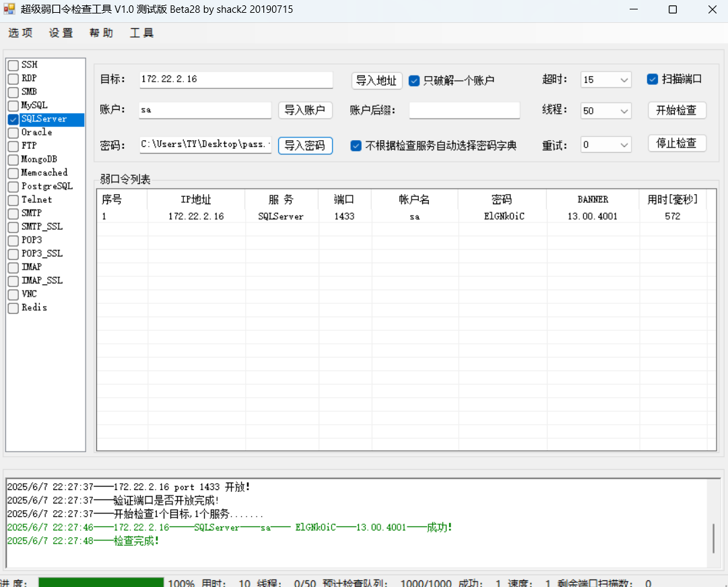
Task: Tick the VNC checkbox
Action: coord(13,295)
